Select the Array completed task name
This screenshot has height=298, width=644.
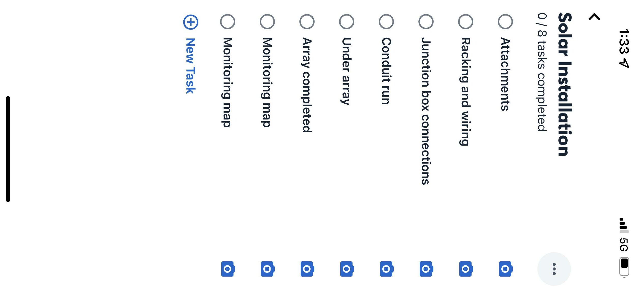(307, 85)
